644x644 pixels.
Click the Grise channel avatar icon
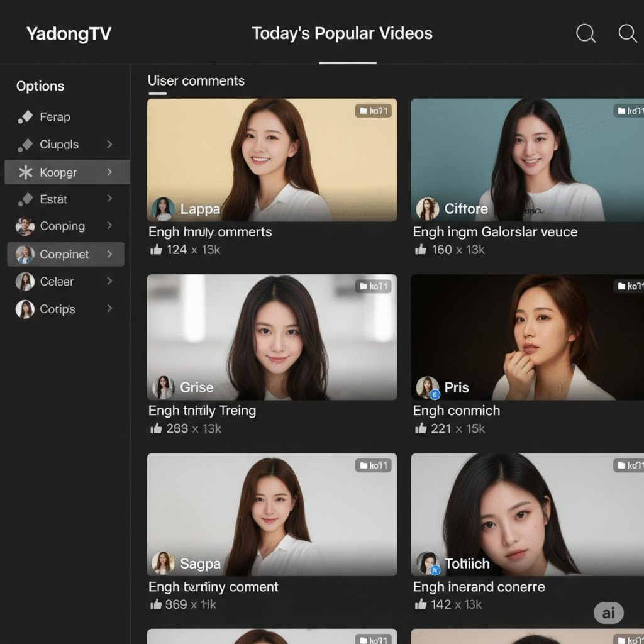[164, 387]
